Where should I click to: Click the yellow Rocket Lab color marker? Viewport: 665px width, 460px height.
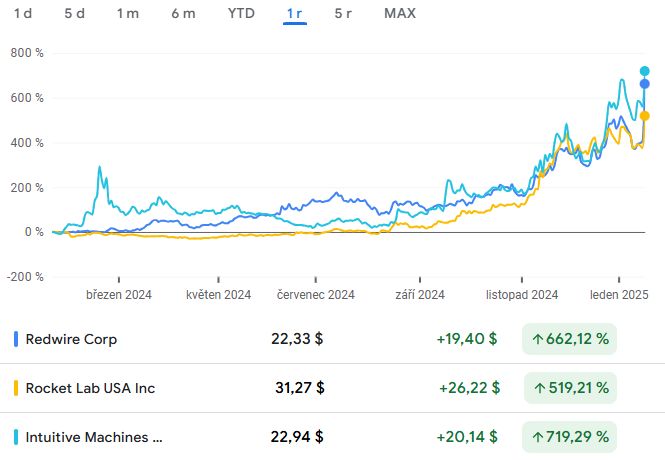coord(16,388)
